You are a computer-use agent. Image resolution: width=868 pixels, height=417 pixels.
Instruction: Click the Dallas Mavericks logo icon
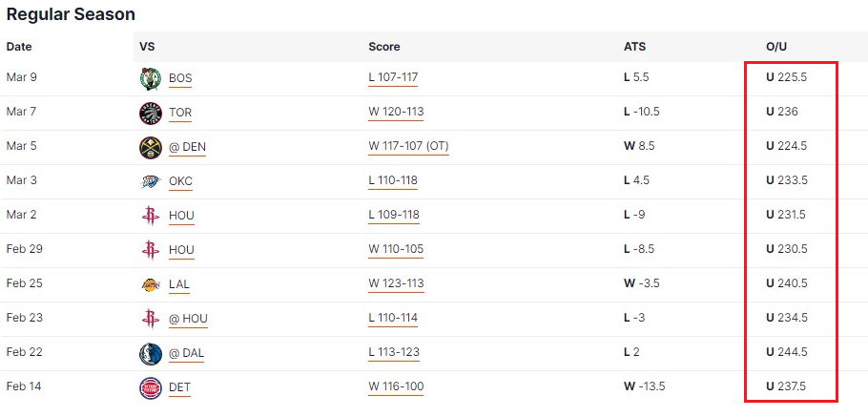pos(151,353)
